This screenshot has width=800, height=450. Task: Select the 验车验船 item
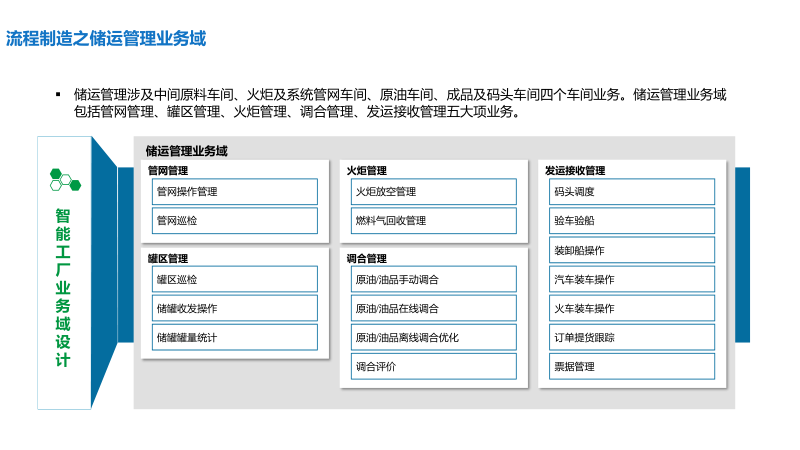(x=632, y=220)
